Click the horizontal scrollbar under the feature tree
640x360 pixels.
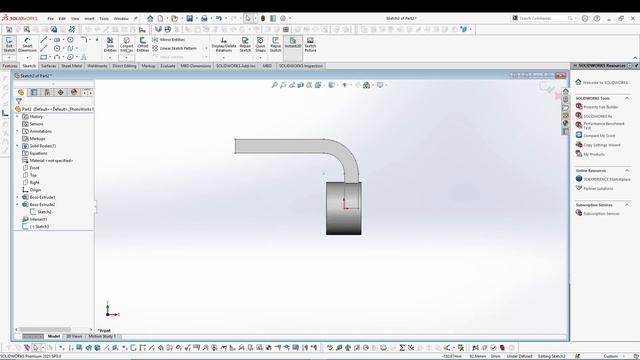[x=45, y=329]
